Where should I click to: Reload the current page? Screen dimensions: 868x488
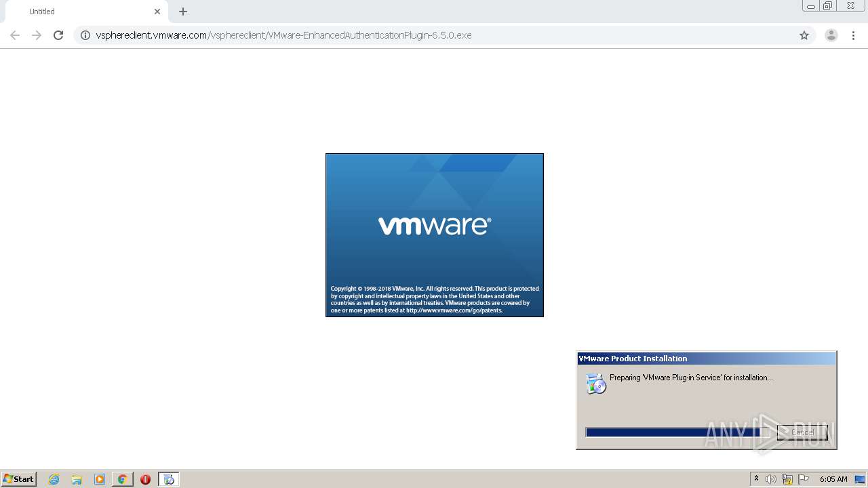[x=58, y=35]
